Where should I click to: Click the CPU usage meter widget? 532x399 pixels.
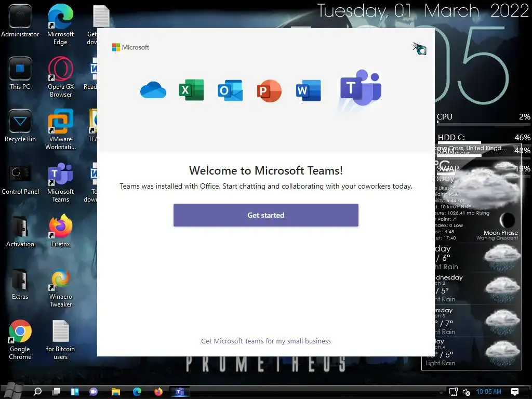(483, 118)
